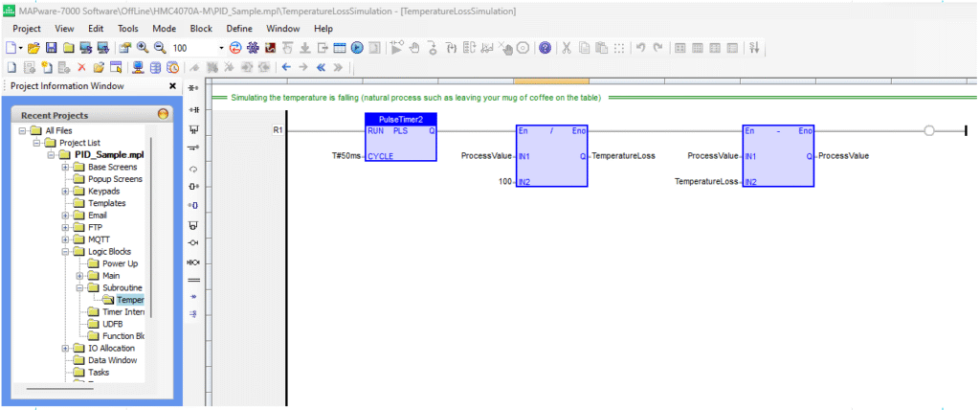The height and width of the screenshot is (410, 980).
Task: Select the horizontal line ladder tool
Action: click(193, 280)
